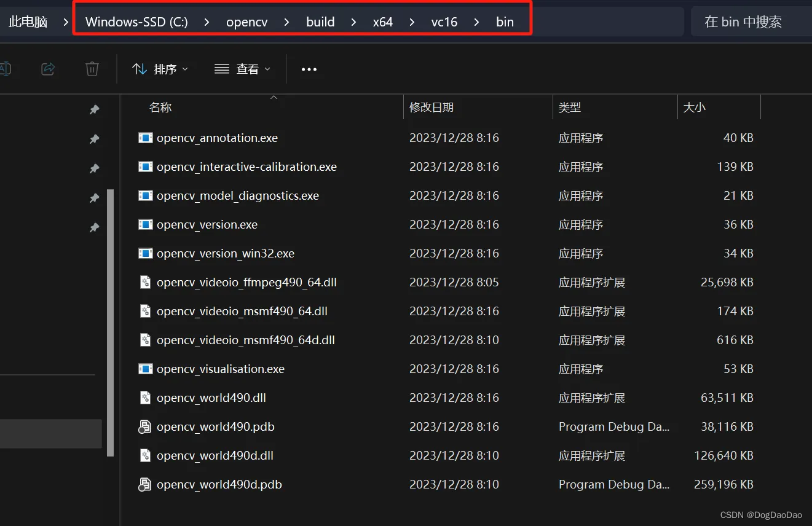Click the 25,698 KB size cell

pos(727,283)
